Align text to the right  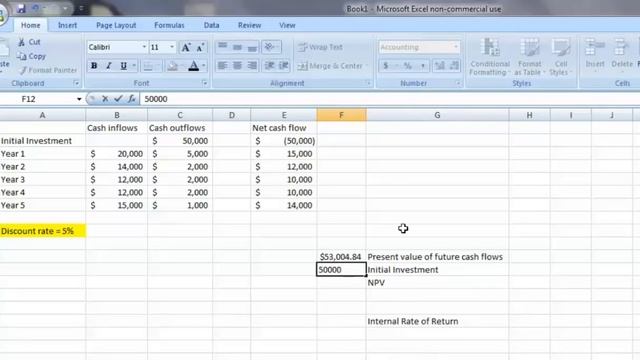252,66
